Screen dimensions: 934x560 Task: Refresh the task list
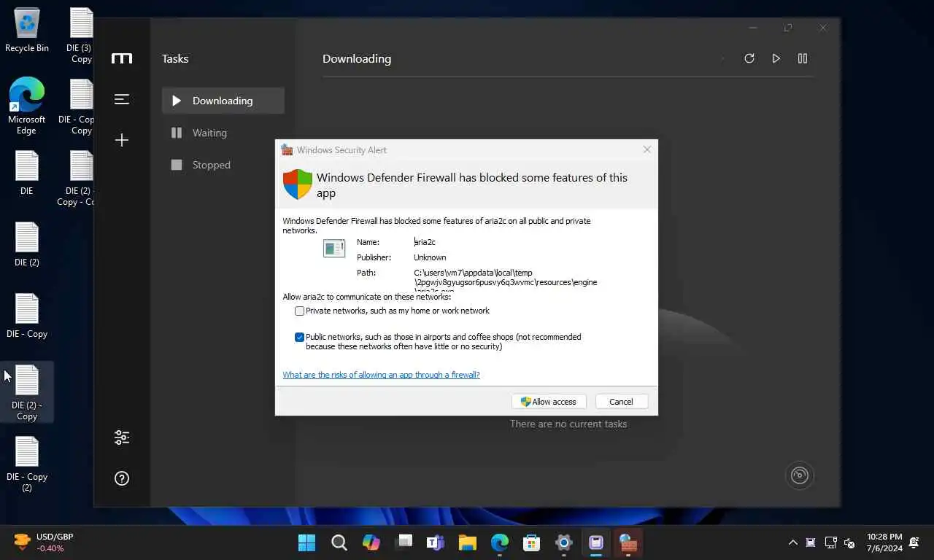(749, 58)
